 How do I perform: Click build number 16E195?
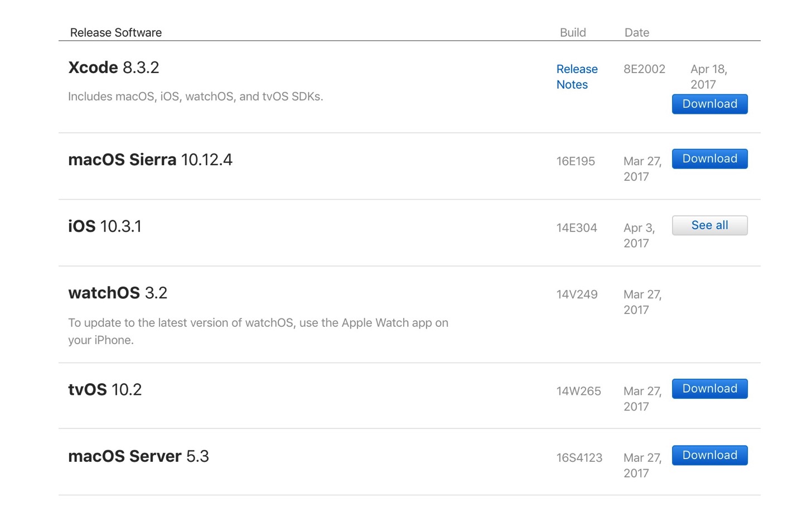tap(576, 161)
